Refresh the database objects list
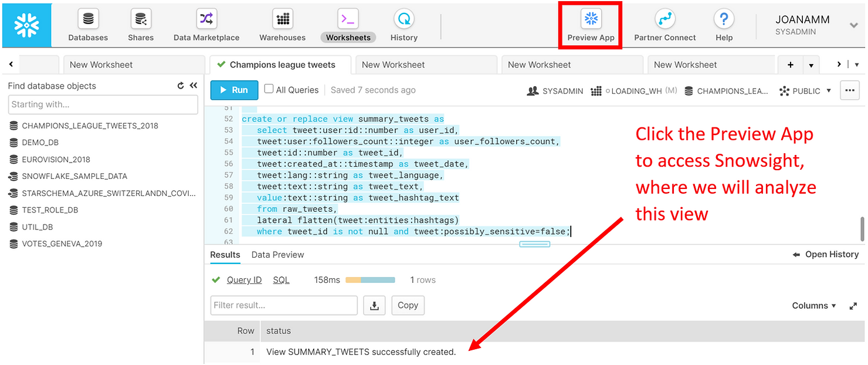 click(181, 86)
